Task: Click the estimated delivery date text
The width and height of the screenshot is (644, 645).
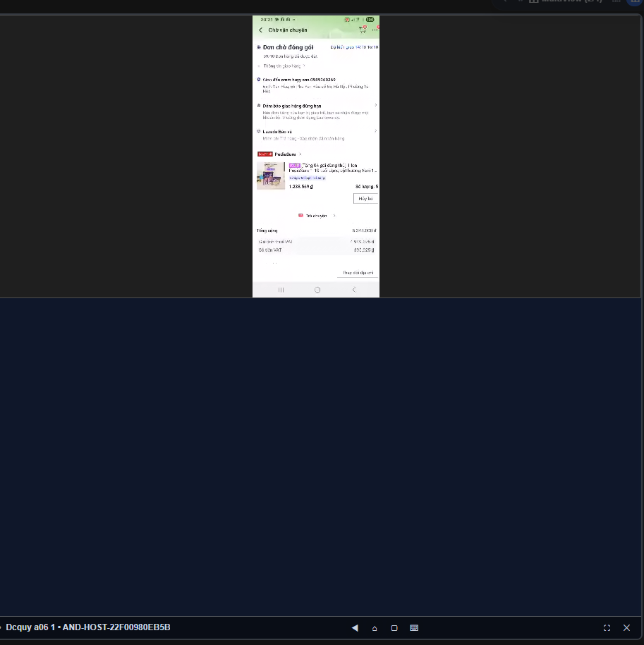Action: point(354,47)
